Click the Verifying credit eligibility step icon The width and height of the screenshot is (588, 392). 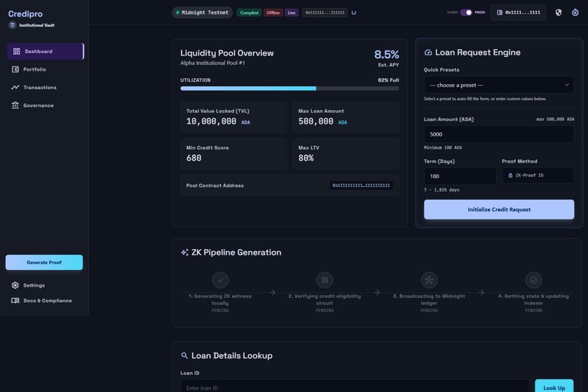tap(325, 280)
